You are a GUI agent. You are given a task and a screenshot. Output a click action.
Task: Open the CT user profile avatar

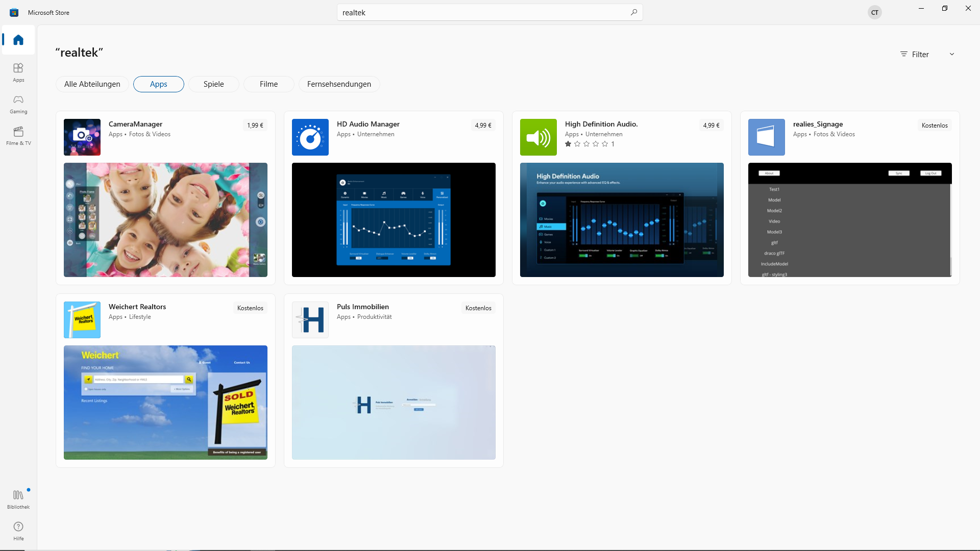click(x=875, y=12)
